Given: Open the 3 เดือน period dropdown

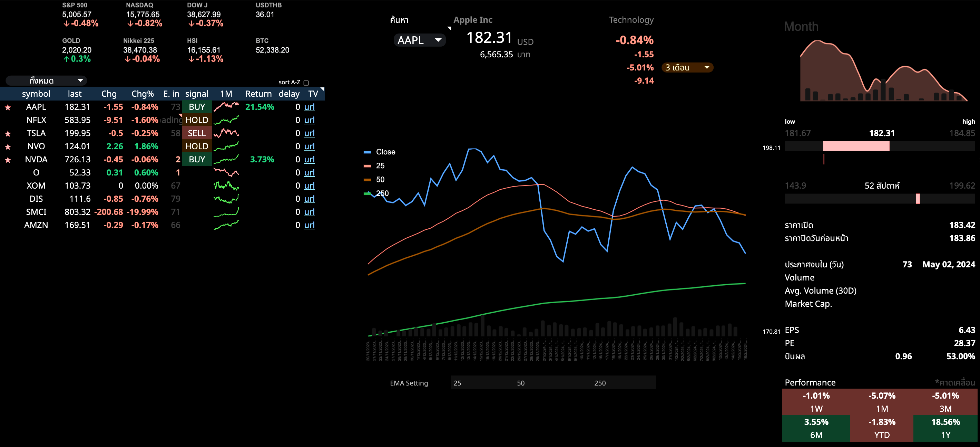Looking at the screenshot, I should click(687, 67).
